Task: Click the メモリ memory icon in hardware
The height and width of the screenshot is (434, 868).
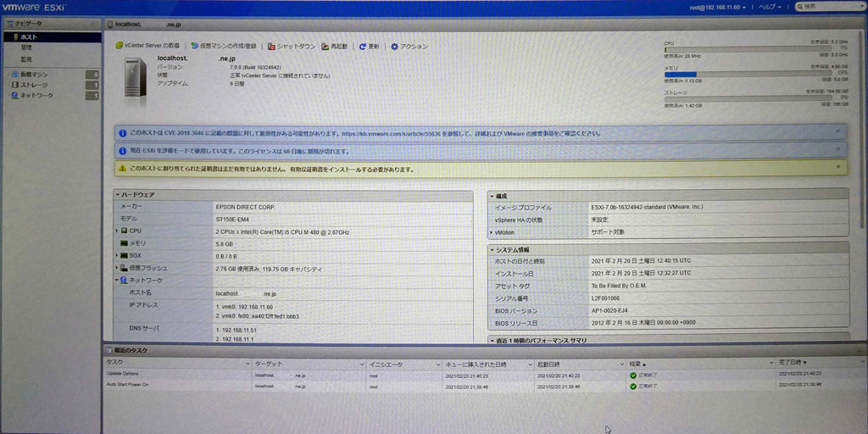Action: [x=125, y=243]
